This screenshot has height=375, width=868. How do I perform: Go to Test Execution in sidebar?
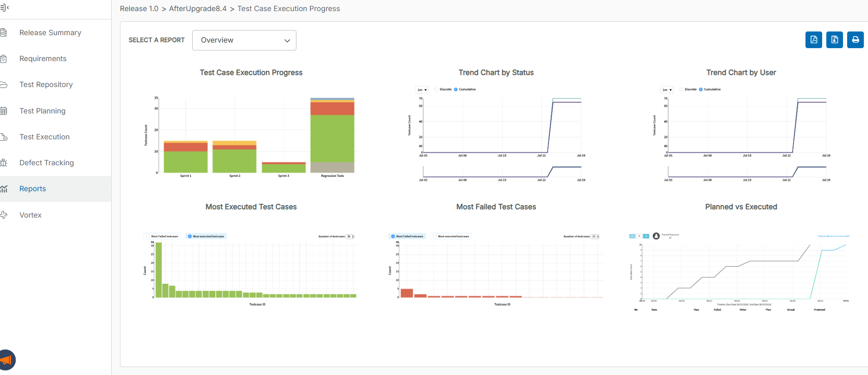pos(44,137)
